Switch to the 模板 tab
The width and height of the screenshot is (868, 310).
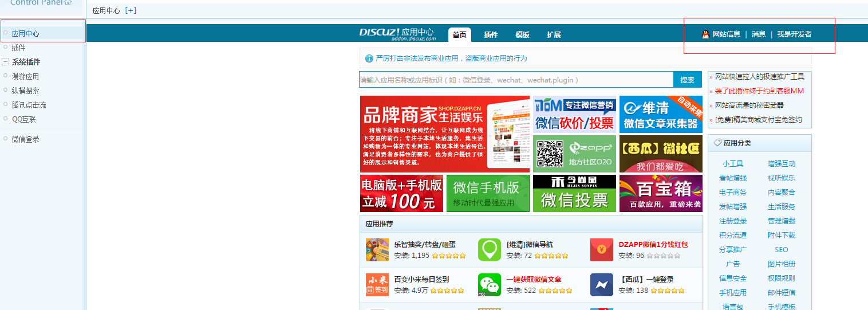point(522,34)
